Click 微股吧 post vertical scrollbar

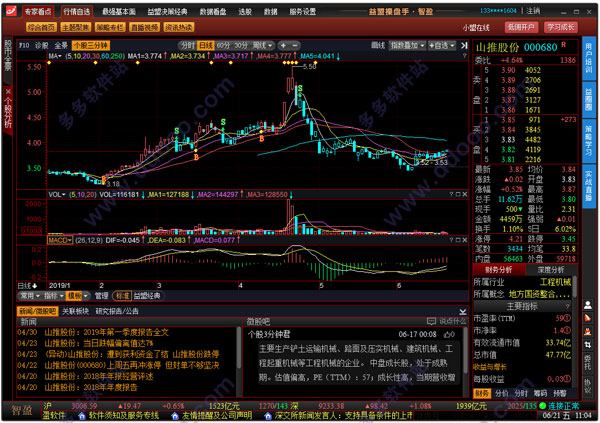coord(466,351)
